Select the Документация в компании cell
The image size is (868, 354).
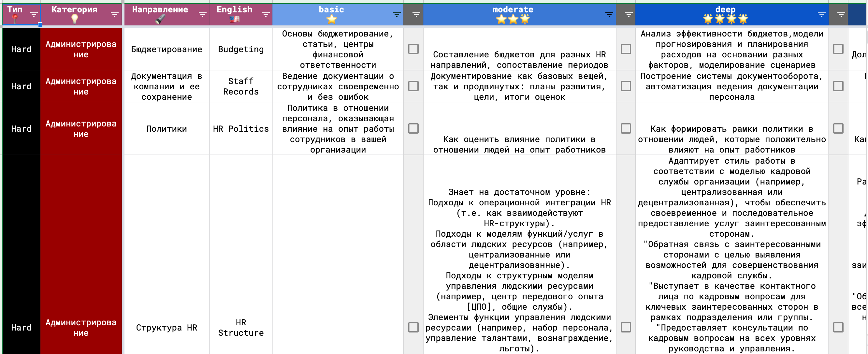pyautogui.click(x=167, y=86)
